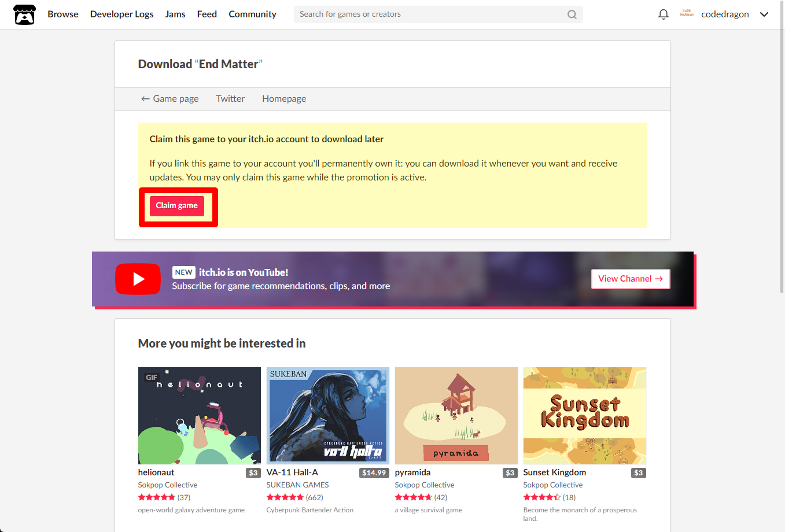Click pyramida's star rating (42)
This screenshot has height=532, width=785.
pyautogui.click(x=421, y=497)
